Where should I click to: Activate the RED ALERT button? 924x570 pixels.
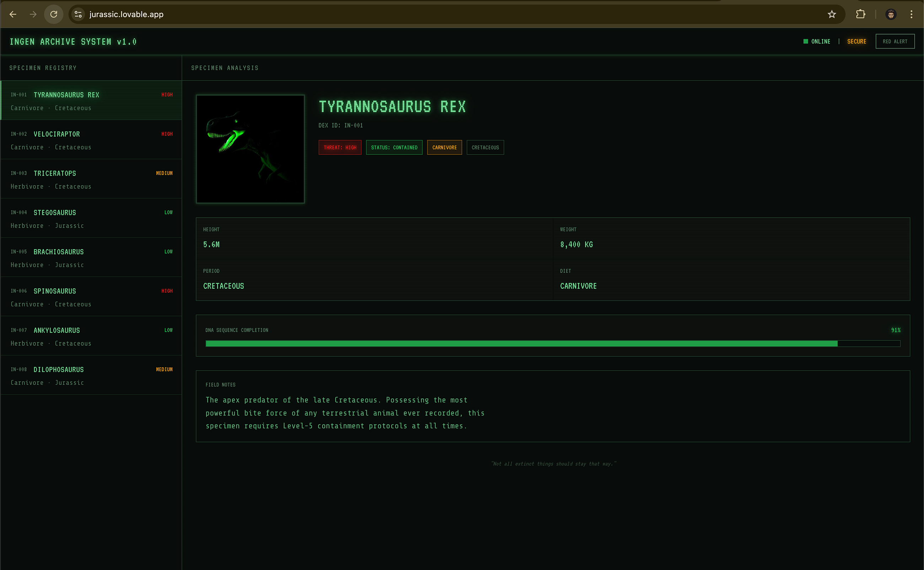click(895, 42)
